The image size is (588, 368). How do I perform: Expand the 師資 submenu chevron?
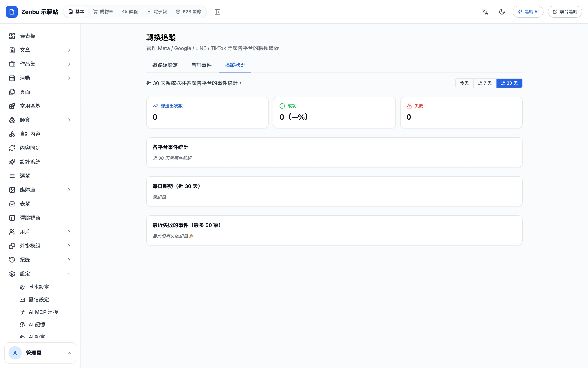pos(69,120)
